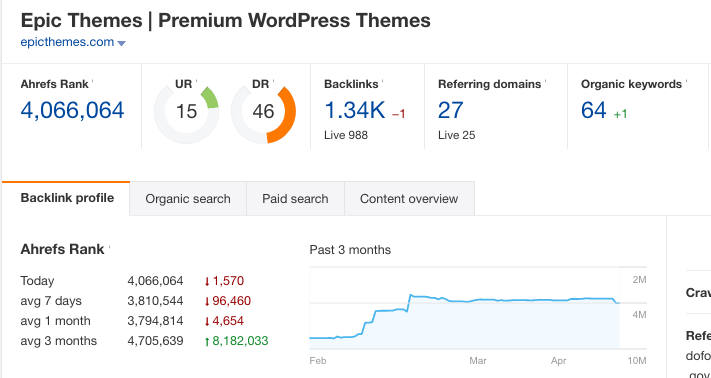Image resolution: width=711 pixels, height=378 pixels.
Task: Click the info icon beside Ahrefs Rank header
Action: 93,81
